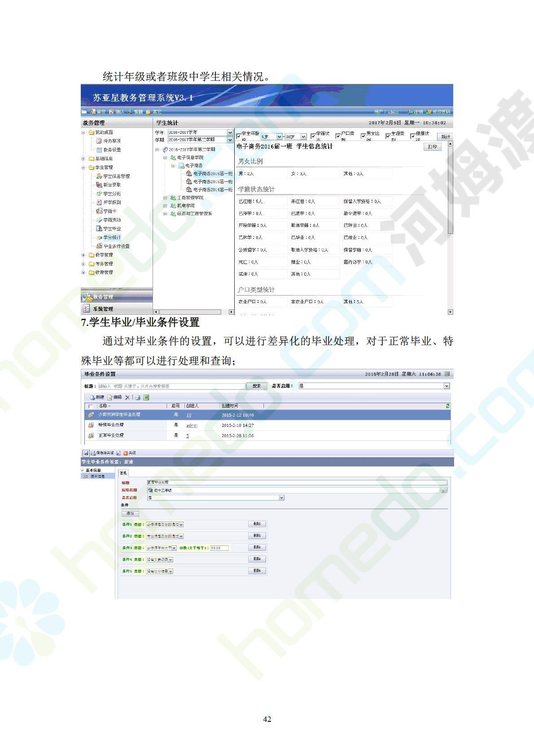Click the 打印 button
This screenshot has height=756, width=534.
coord(432,147)
